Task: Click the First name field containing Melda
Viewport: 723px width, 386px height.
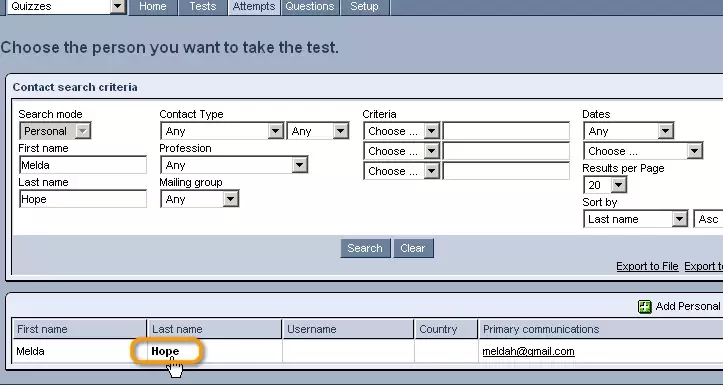Action: pyautogui.click(x=83, y=165)
